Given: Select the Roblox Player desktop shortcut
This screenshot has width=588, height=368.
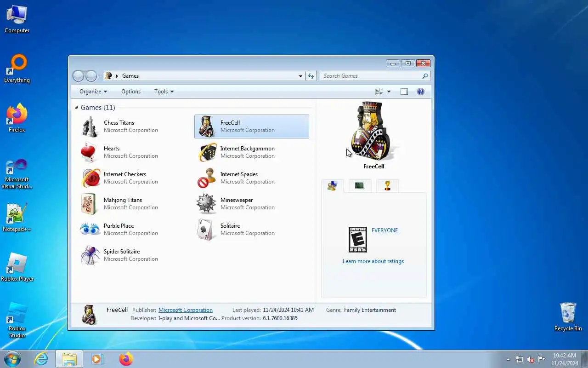Looking at the screenshot, I should [17, 267].
